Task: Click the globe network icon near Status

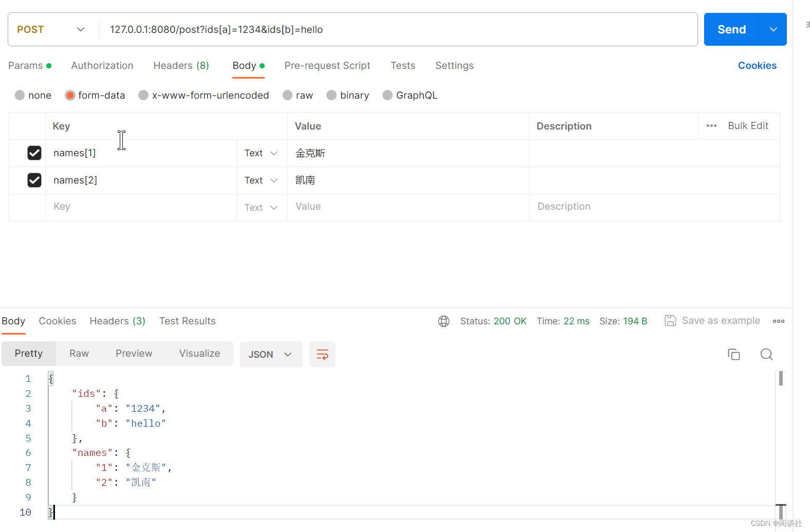Action: (444, 321)
